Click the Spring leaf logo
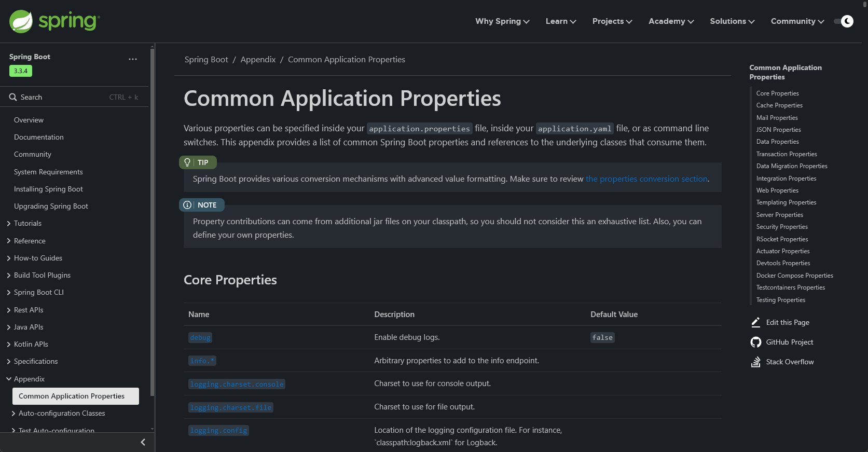The height and width of the screenshot is (452, 868). click(21, 21)
